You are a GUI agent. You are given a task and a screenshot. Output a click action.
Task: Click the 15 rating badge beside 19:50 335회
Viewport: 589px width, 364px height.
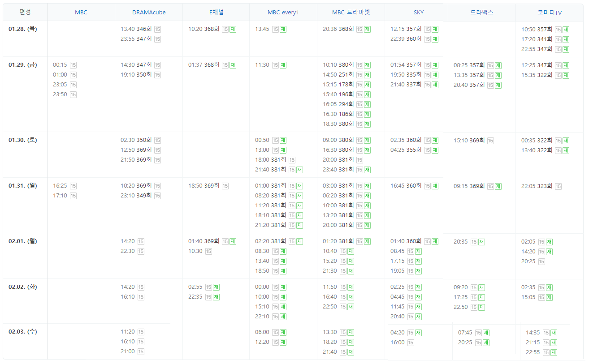pyautogui.click(x=427, y=75)
